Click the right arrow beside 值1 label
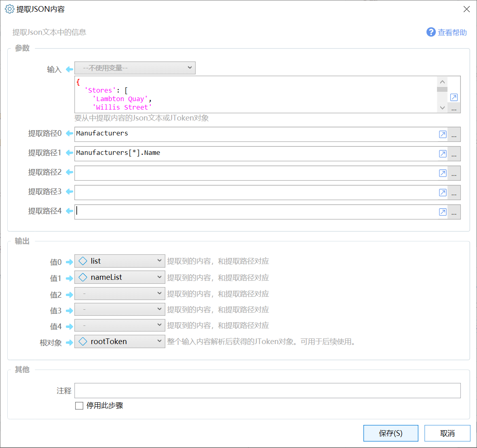 click(70, 278)
